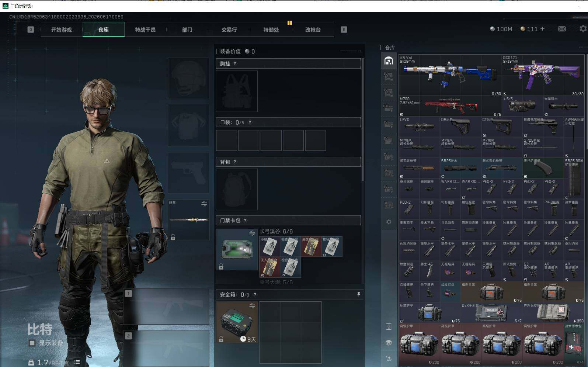Show help for 背包

click(235, 162)
